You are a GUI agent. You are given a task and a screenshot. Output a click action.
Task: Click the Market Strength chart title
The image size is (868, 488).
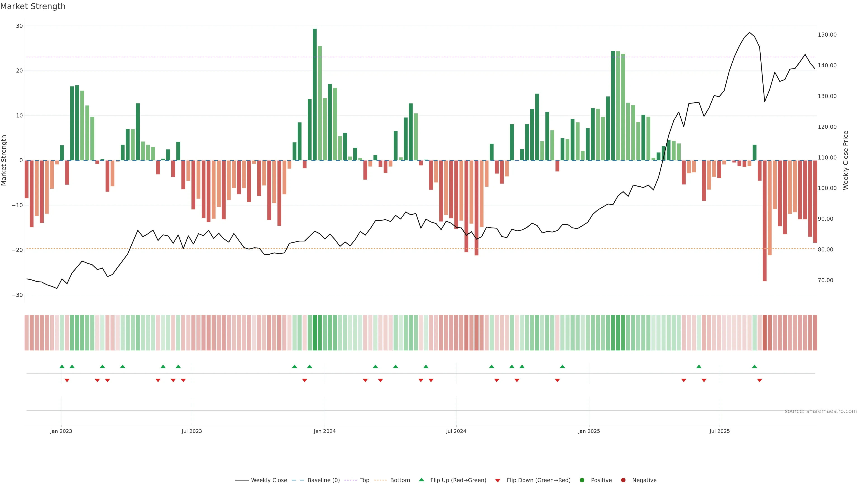click(x=33, y=6)
